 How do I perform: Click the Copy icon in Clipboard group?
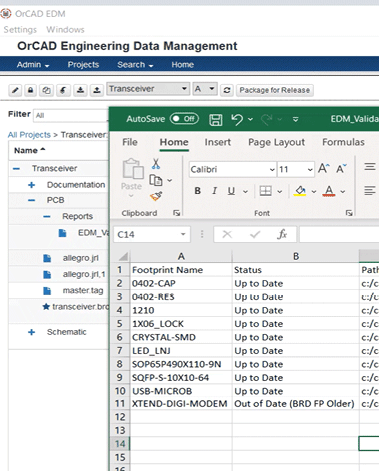pos(156,180)
